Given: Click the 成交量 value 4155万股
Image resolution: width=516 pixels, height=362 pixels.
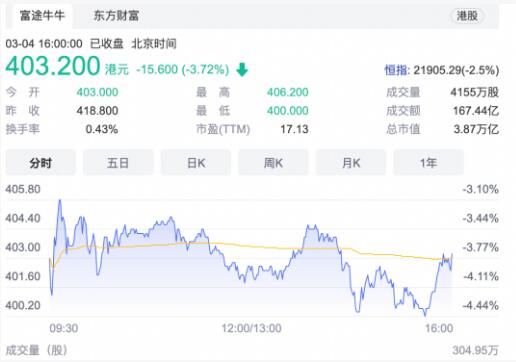Looking at the screenshot, I should pyautogui.click(x=474, y=92).
